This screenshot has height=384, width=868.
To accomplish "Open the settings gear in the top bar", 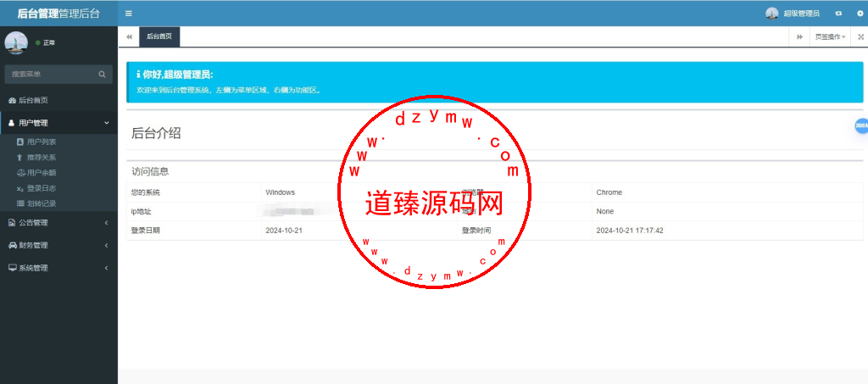I will coord(860,14).
